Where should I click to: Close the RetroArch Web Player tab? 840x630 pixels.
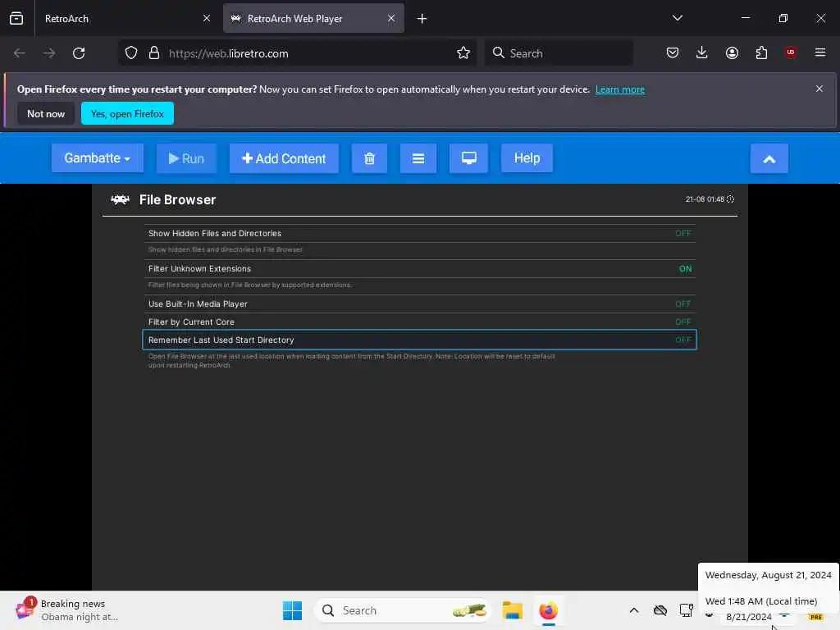391,18
